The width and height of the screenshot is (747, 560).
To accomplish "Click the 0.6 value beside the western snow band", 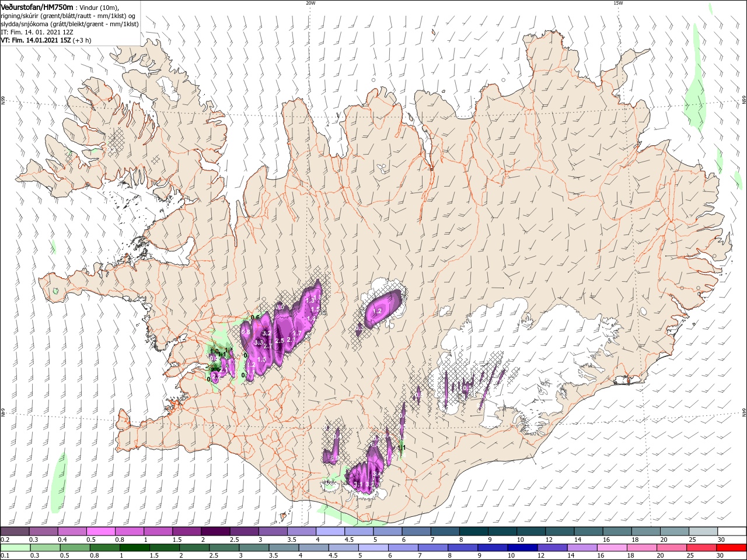I will point(254,317).
